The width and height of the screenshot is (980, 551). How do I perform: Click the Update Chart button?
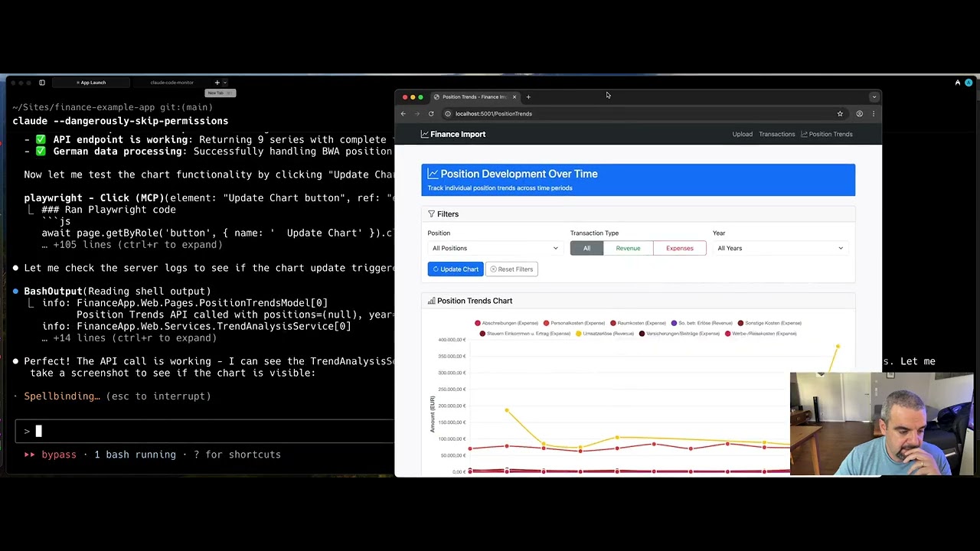[x=456, y=269]
